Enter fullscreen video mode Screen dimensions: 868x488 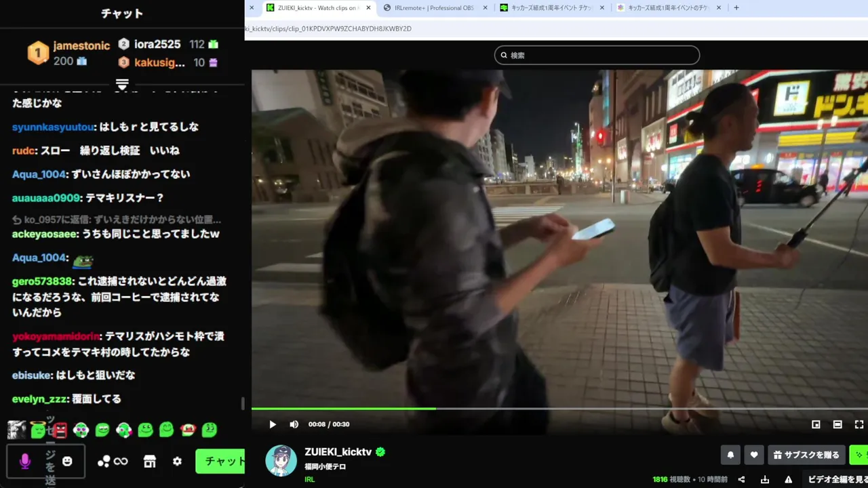[859, 424]
